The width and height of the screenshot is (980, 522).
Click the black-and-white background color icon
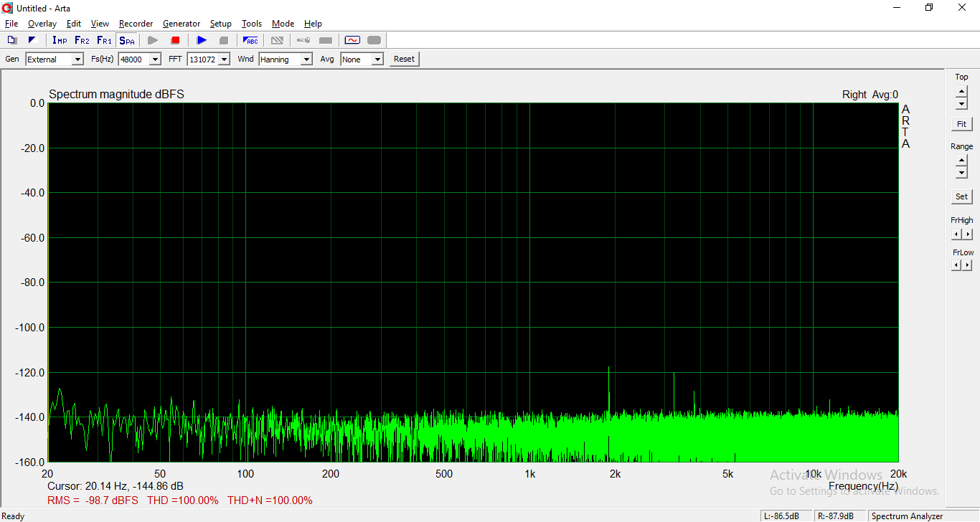pyautogui.click(x=32, y=40)
